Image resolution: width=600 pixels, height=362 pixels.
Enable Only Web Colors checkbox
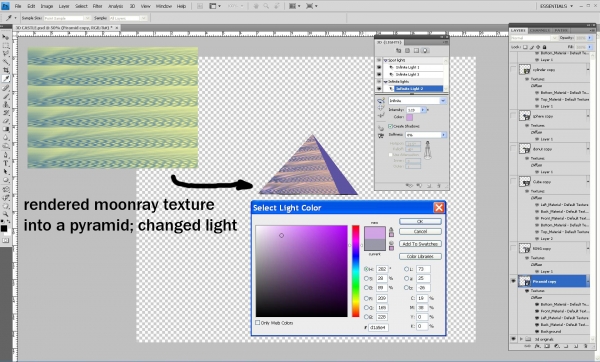point(258,323)
